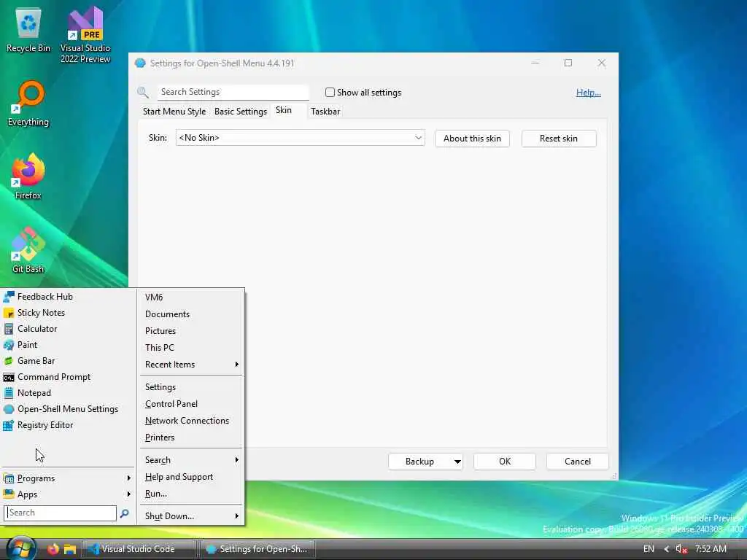Viewport: 747px width, 560px height.
Task: Open Control Panel from start menu
Action: [x=192, y=404]
